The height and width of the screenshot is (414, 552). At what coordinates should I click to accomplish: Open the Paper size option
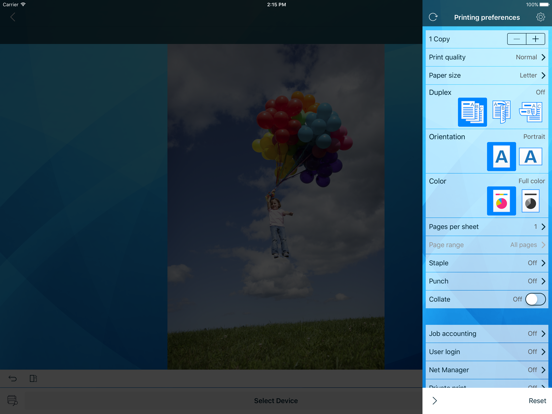click(487, 75)
